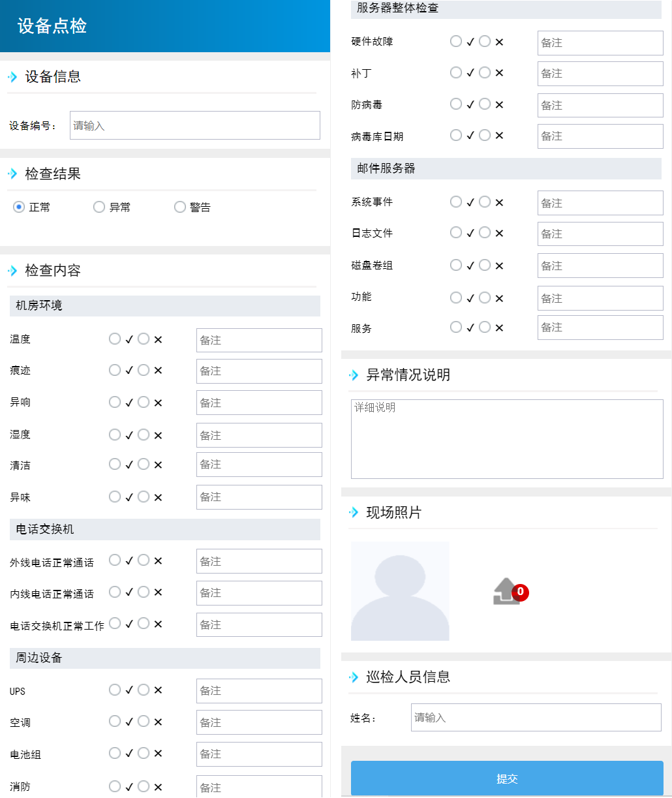Click the 详细说明 text area
This screenshot has height=798, width=672.
click(x=507, y=439)
